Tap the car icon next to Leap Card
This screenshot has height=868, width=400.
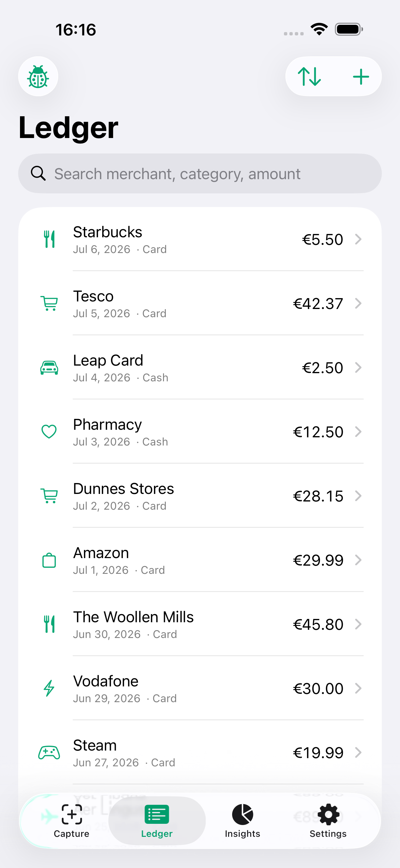pyautogui.click(x=49, y=368)
